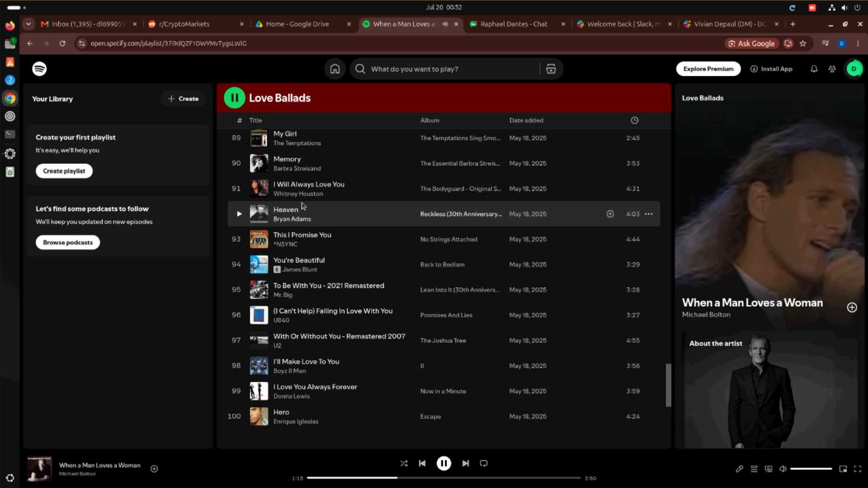Open the Browse icon beside search

pyautogui.click(x=551, y=69)
